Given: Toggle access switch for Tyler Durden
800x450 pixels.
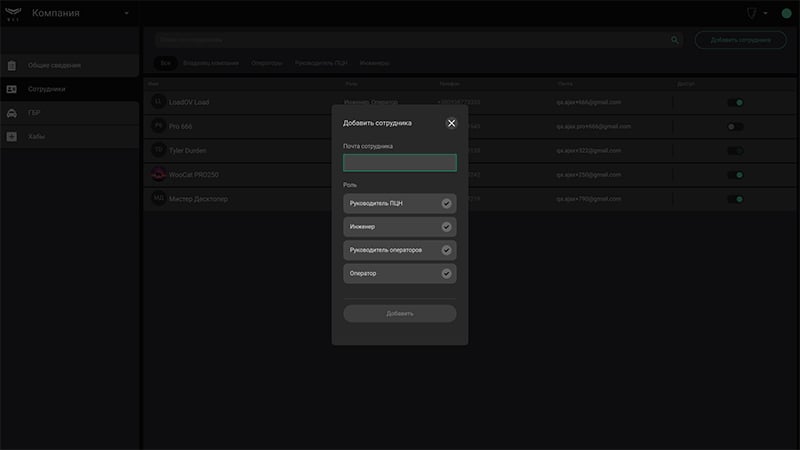Looking at the screenshot, I should (735, 151).
